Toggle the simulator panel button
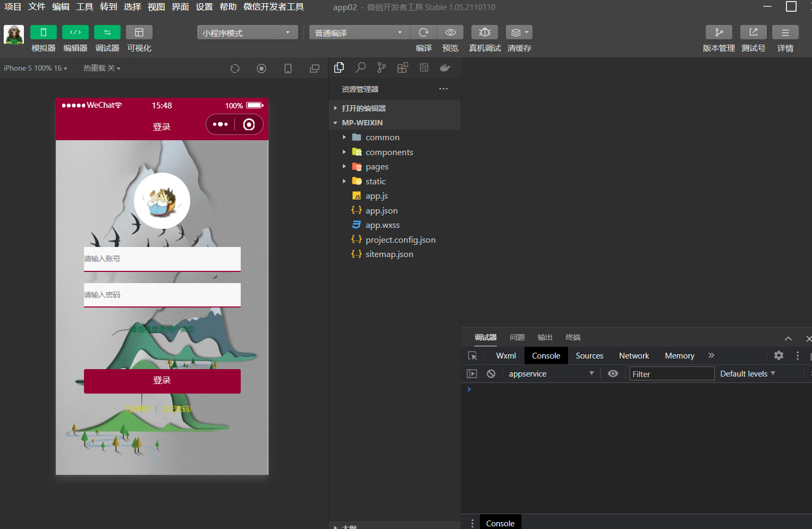 coord(44,32)
